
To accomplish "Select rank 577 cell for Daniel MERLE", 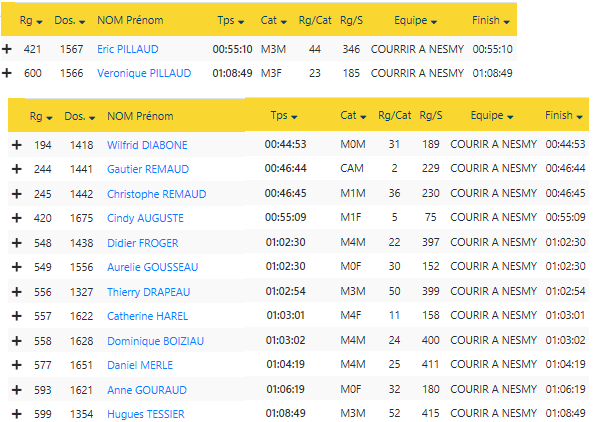I will pos(43,365).
